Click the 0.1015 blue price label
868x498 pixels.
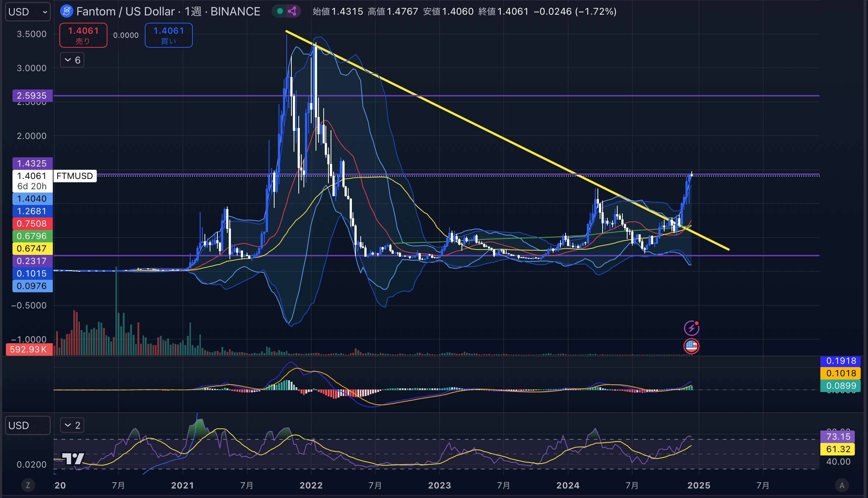tap(32, 274)
